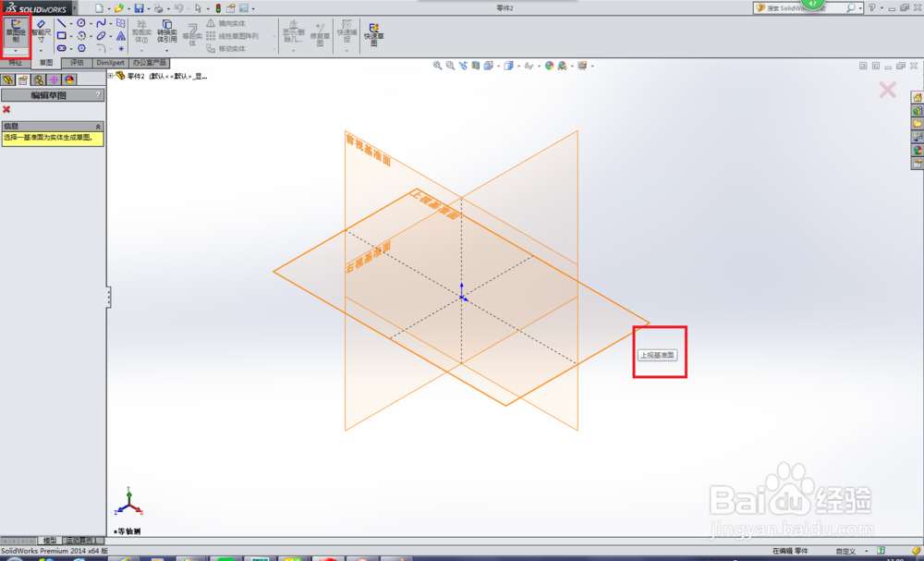The height and width of the screenshot is (561, 924).
Task: Select the Ellipse sketch tool
Action: point(102,35)
